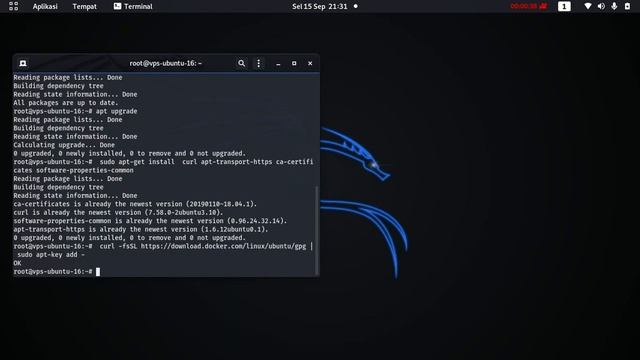Open the terminal search magnifier
Image resolution: width=640 pixels, height=360 pixels.
point(242,63)
